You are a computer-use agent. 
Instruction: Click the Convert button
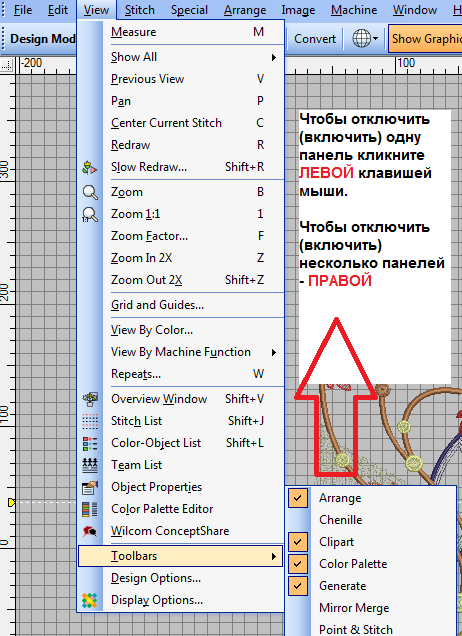click(x=315, y=39)
